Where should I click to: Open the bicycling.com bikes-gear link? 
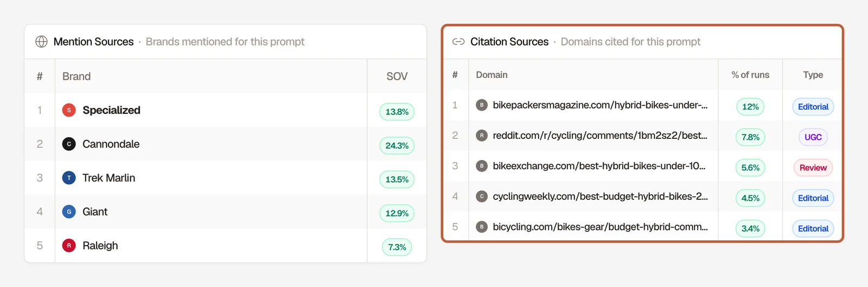point(600,227)
